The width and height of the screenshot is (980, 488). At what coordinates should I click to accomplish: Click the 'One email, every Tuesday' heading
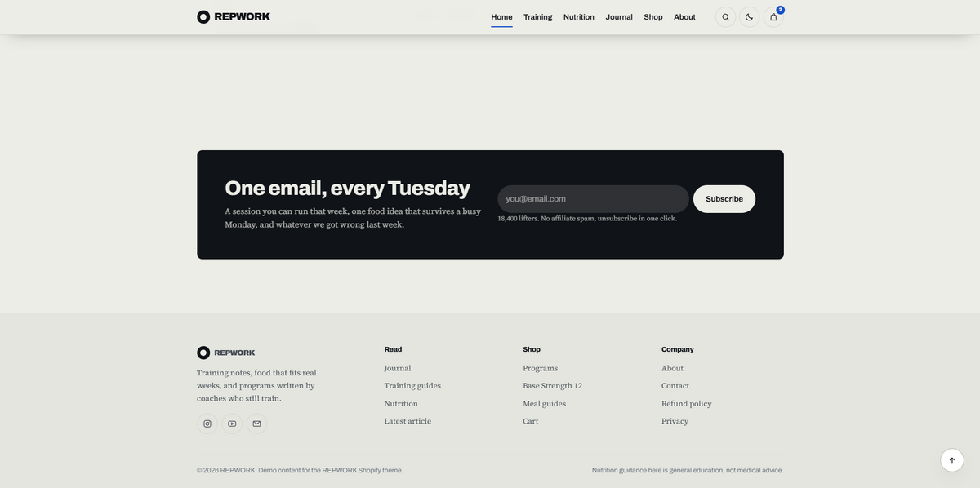[x=347, y=188]
